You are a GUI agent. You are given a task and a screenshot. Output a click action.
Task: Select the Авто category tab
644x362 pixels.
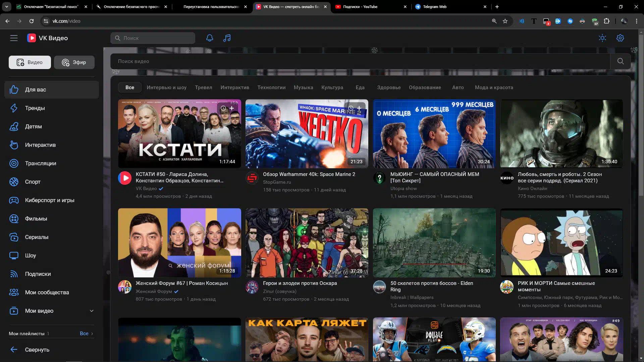point(458,87)
